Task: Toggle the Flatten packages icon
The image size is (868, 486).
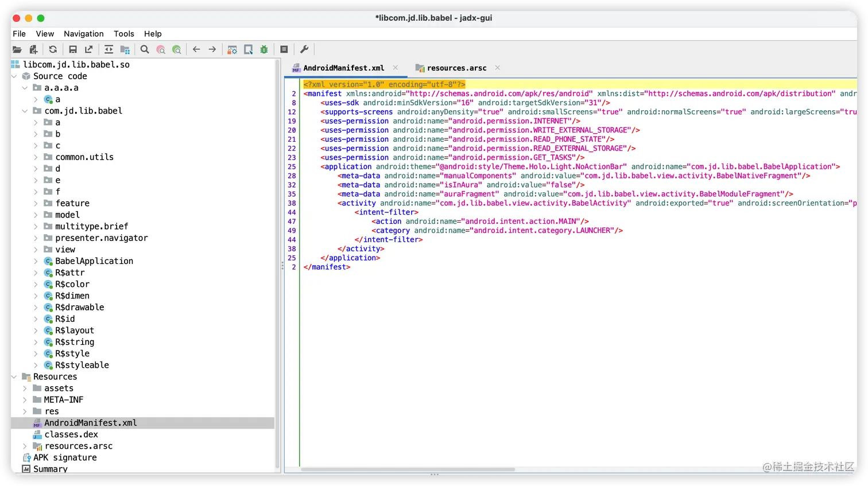Action: (x=125, y=50)
